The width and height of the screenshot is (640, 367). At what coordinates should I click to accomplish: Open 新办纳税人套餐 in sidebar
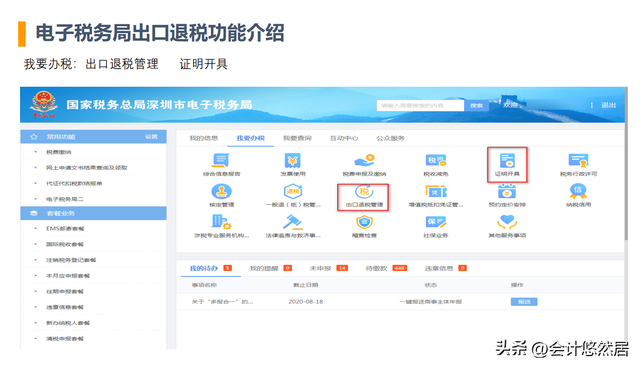(x=68, y=323)
